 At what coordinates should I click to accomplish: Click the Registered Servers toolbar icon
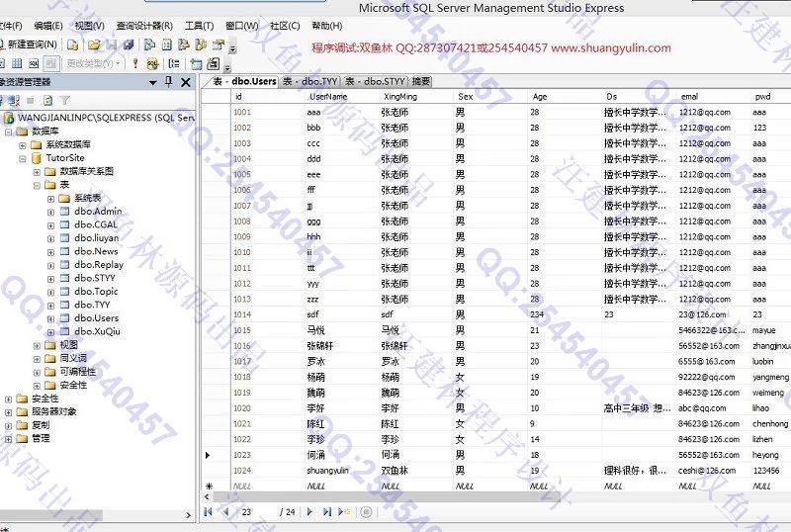coord(149,44)
